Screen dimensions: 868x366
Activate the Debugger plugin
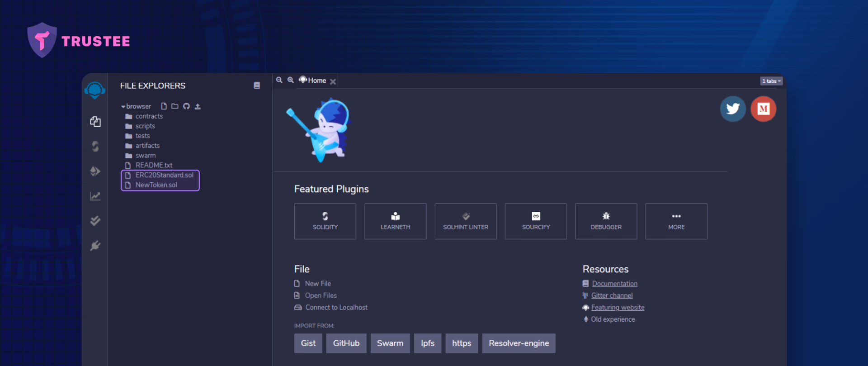(606, 221)
